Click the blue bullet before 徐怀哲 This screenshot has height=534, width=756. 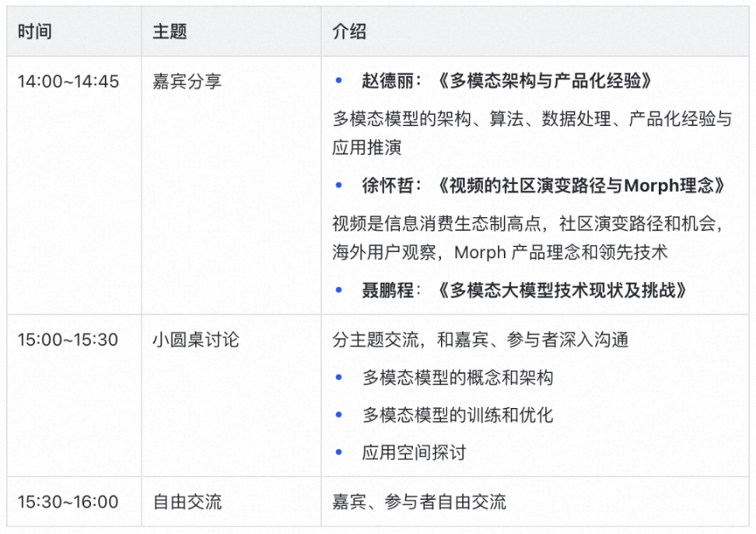click(x=338, y=186)
